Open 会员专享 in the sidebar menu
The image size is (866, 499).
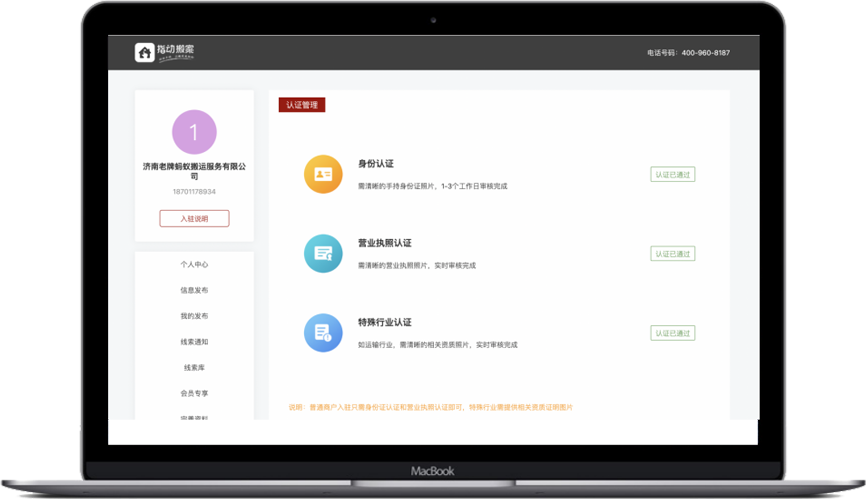click(194, 394)
